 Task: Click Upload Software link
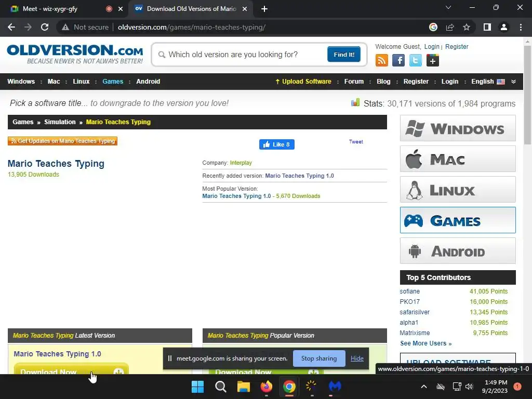tap(303, 82)
